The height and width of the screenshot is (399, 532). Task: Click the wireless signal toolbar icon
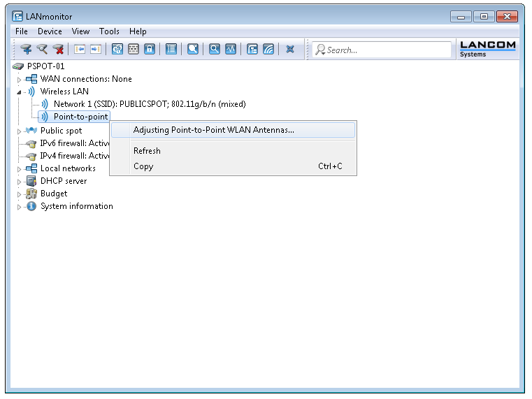[268, 50]
